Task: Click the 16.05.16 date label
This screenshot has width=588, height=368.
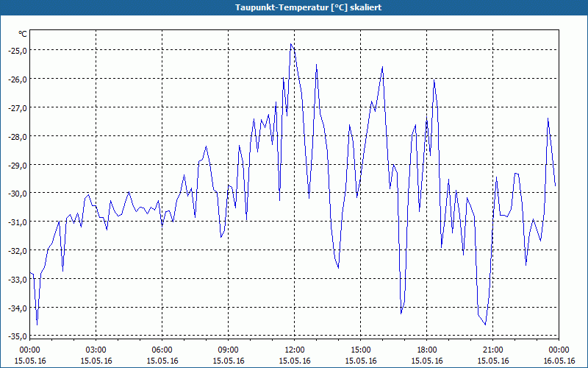Action: click(559, 361)
